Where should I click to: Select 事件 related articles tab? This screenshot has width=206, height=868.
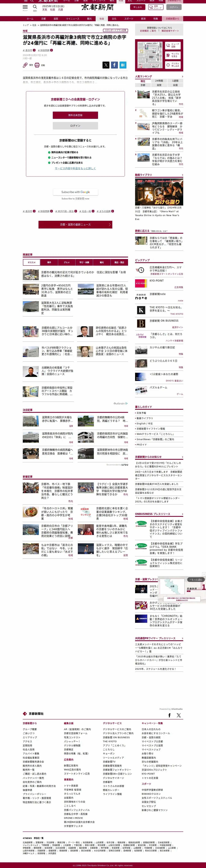click(49, 262)
